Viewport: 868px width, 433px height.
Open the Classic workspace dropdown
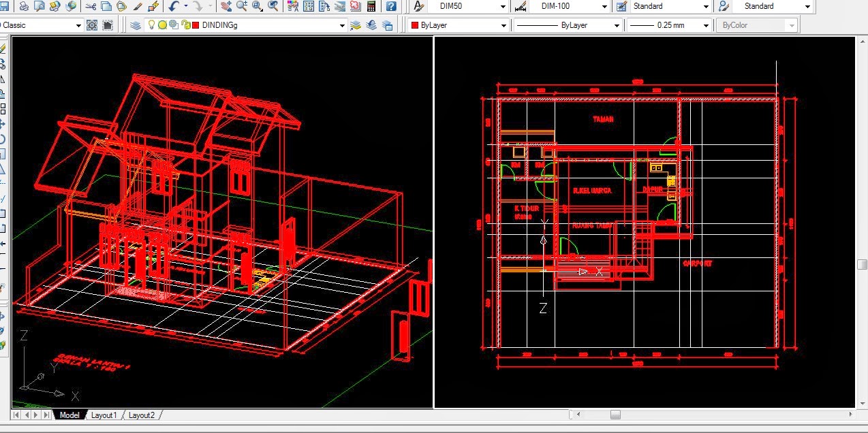pyautogui.click(x=78, y=25)
